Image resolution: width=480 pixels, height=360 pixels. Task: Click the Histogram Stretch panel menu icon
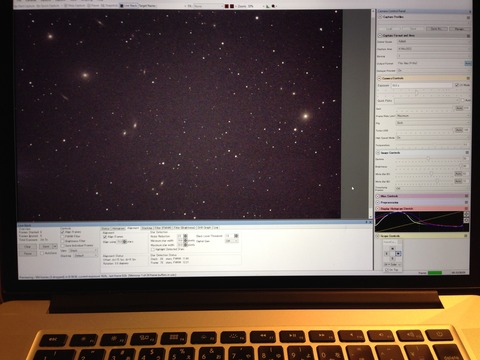(x=466, y=208)
